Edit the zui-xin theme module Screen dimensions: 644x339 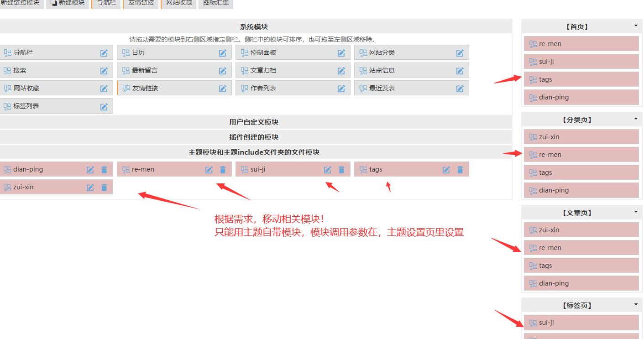point(90,188)
